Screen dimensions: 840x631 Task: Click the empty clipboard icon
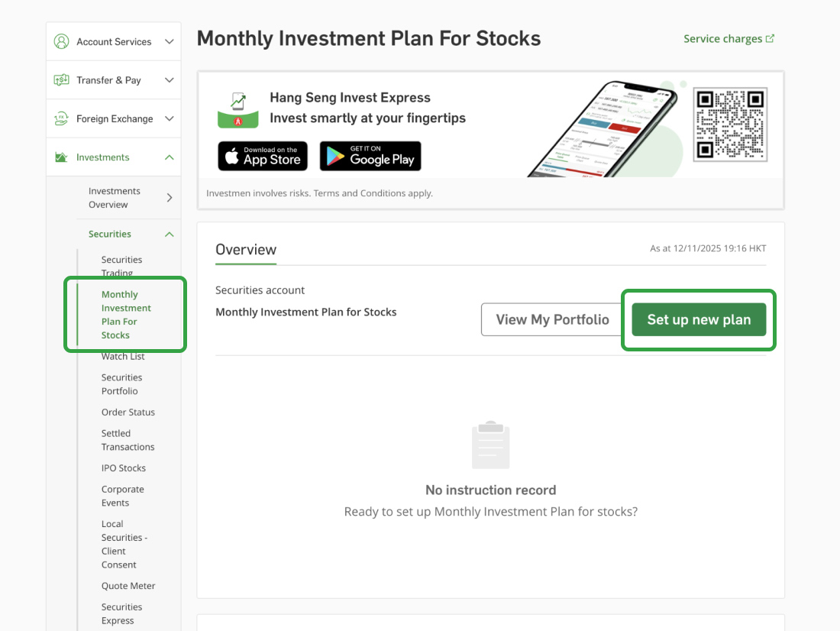point(490,445)
